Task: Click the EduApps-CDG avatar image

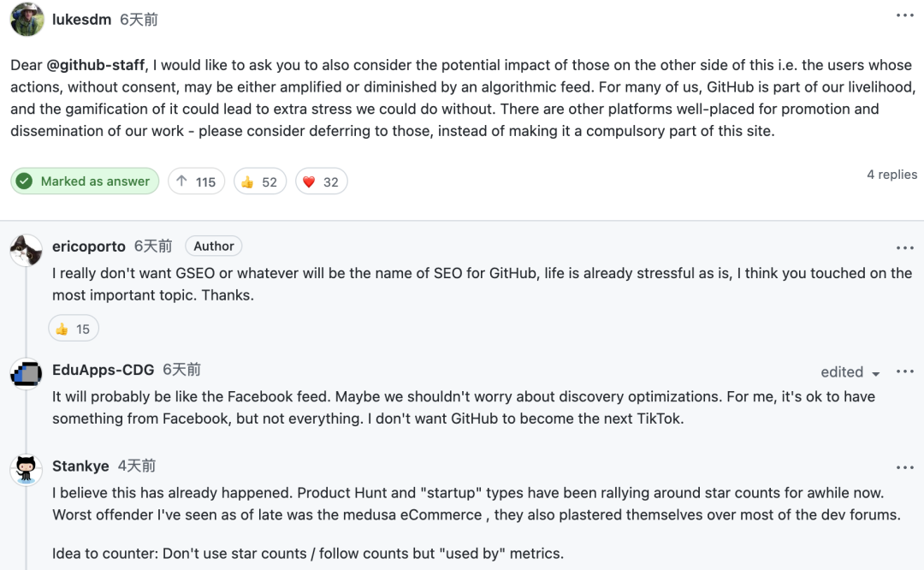Action: click(x=27, y=373)
